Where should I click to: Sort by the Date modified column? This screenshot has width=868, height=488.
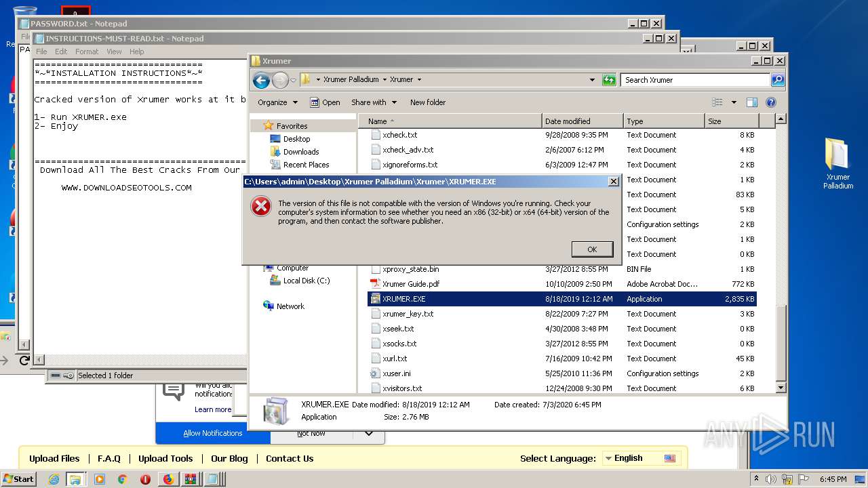click(x=583, y=121)
